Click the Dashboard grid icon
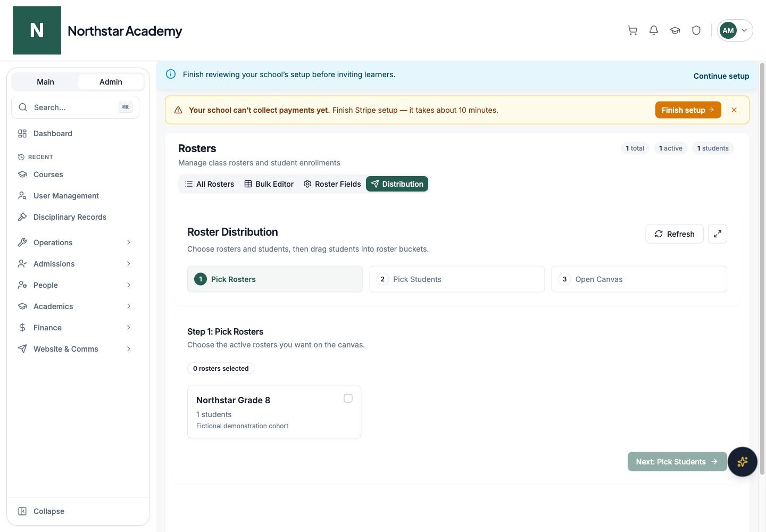Viewport: 766px width, 532px height. (22, 134)
